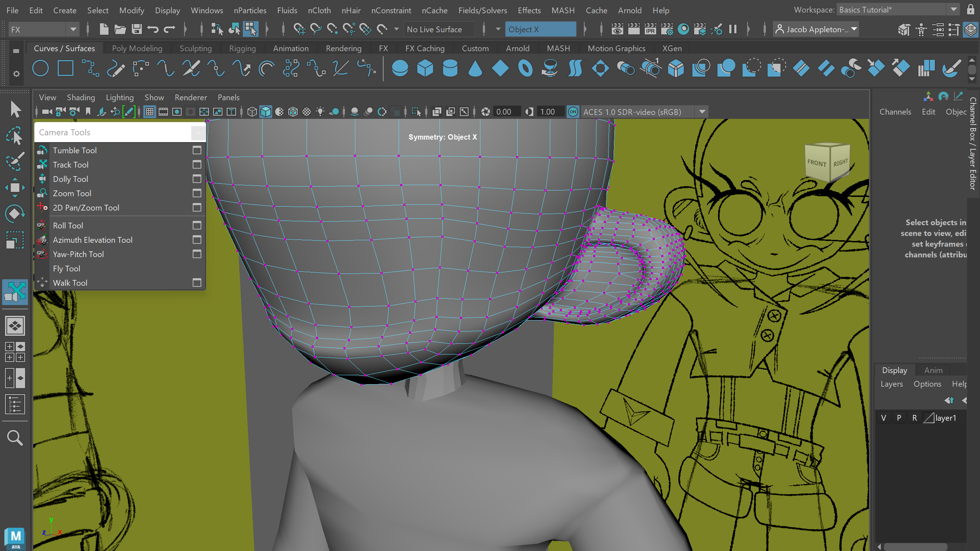Click the Render current frame clapper icon
The height and width of the screenshot is (551, 980).
pos(633,29)
